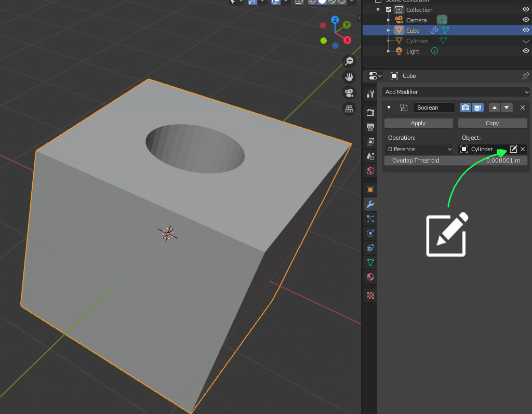Image resolution: width=532 pixels, height=414 pixels.
Task: Toggle Boolean modifier viewport display monitor button
Action: 477,108
